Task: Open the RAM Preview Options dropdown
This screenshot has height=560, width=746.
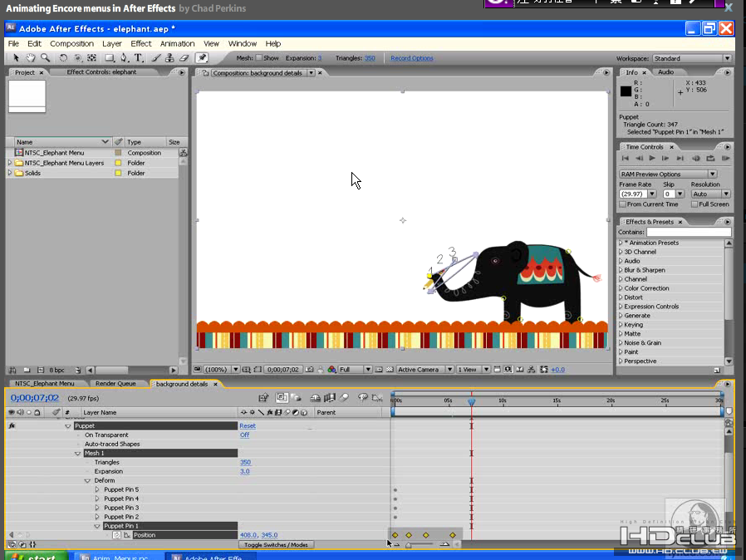Action: (668, 174)
